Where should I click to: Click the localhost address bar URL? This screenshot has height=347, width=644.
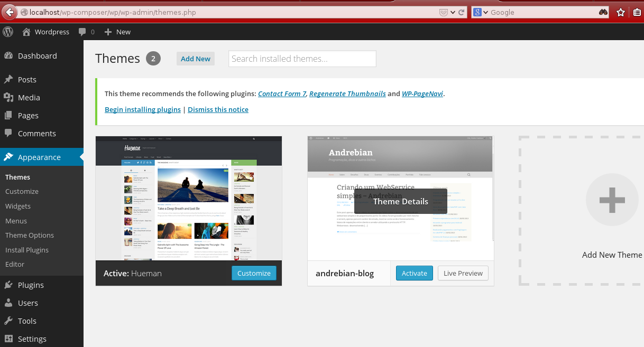pyautogui.click(x=113, y=12)
